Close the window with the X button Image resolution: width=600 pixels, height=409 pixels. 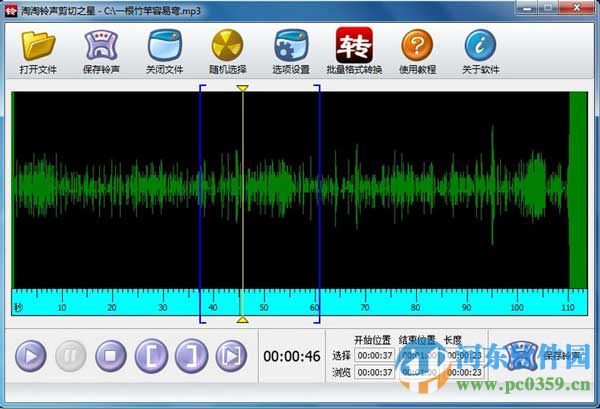577,8
